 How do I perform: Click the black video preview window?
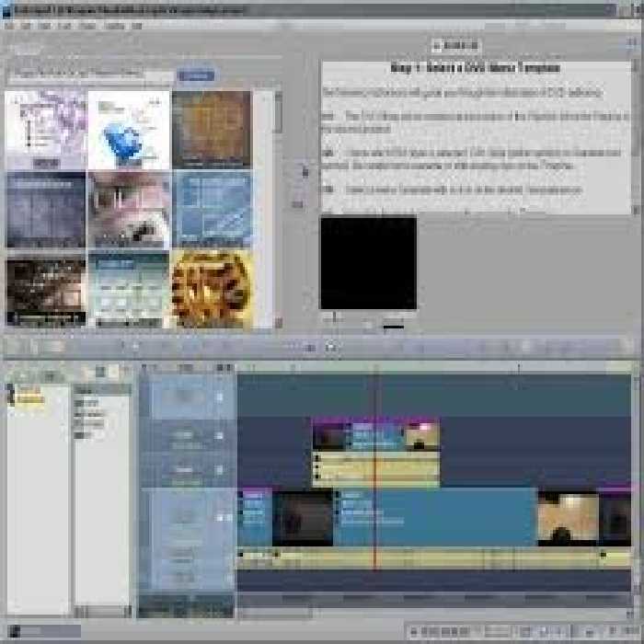pyautogui.click(x=368, y=262)
